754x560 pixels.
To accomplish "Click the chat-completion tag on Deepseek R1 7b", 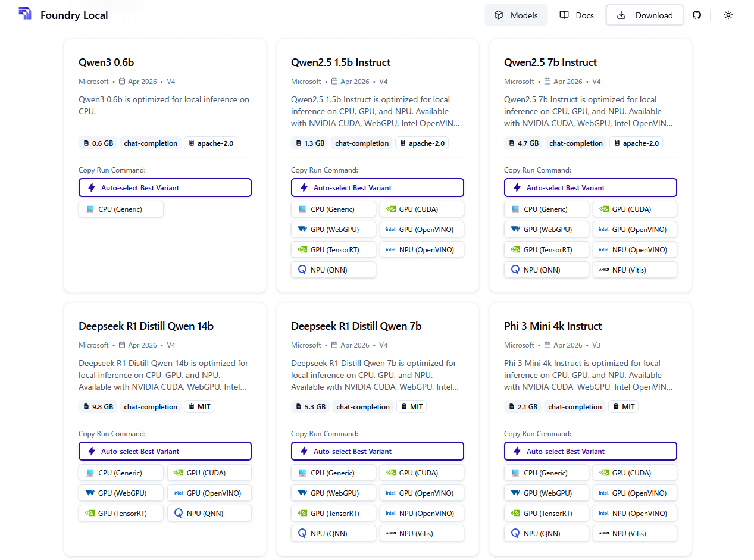I will (x=362, y=407).
